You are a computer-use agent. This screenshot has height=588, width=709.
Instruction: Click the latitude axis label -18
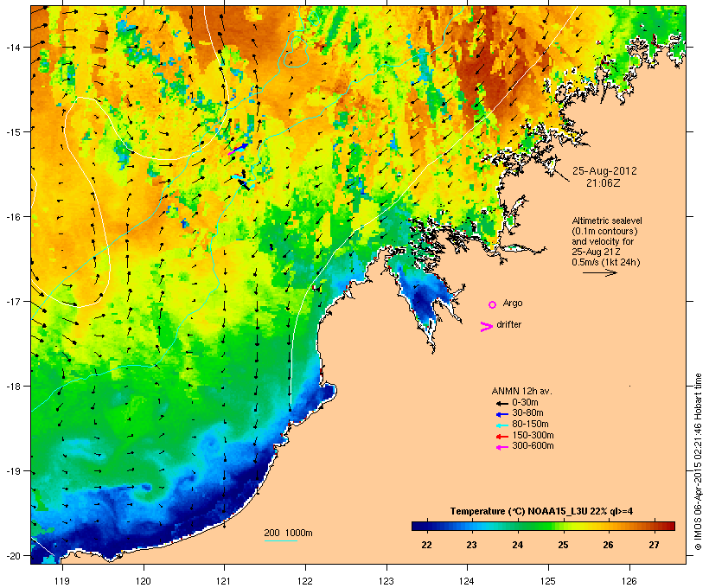(12, 387)
